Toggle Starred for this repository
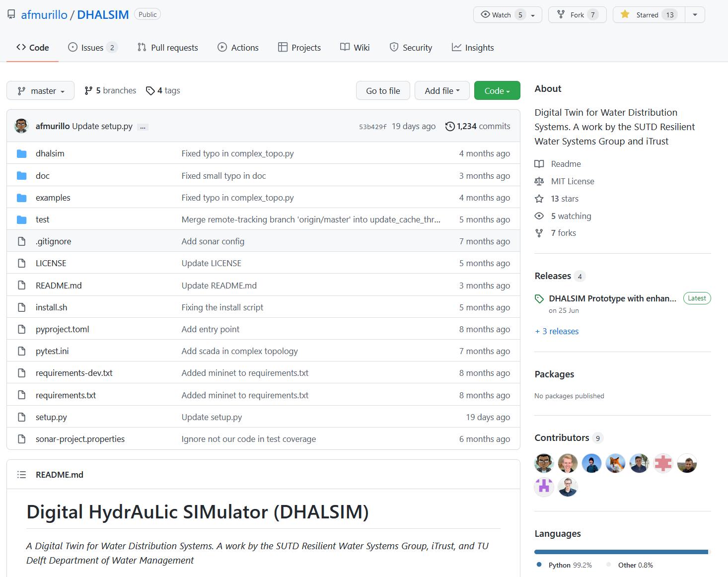Image resolution: width=728 pixels, height=577 pixels. tap(649, 15)
